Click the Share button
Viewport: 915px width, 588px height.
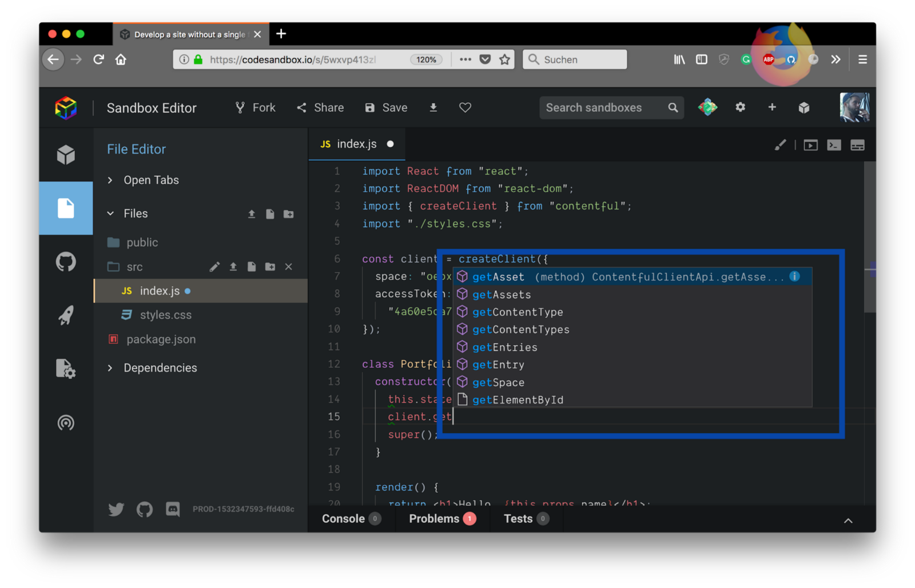(320, 107)
